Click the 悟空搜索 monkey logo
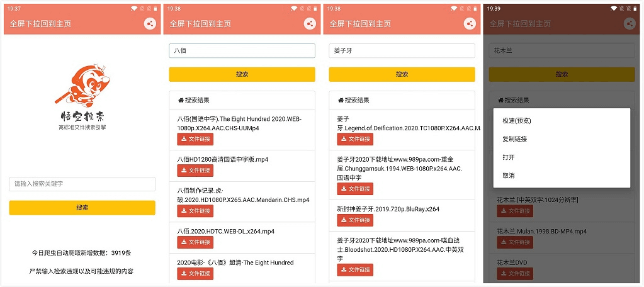Viewport: 644px width, 287px height. click(x=82, y=85)
